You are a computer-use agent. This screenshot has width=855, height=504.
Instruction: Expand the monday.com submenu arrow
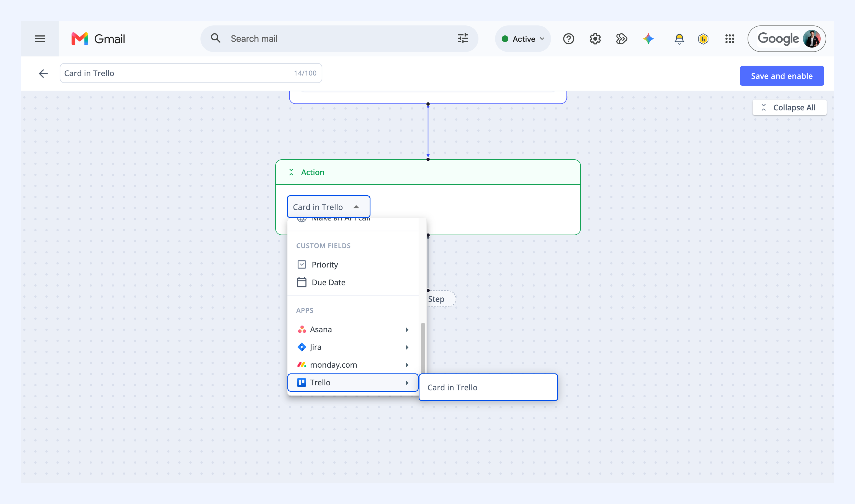click(x=407, y=365)
